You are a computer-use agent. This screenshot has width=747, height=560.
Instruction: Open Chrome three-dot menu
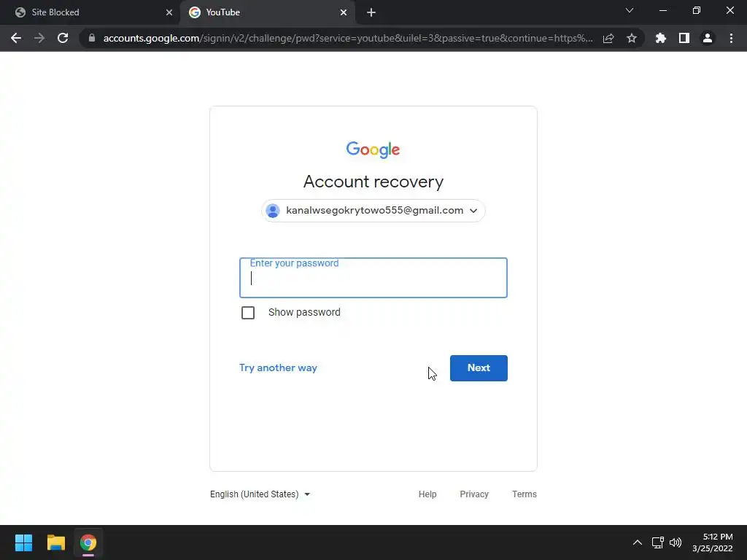coord(731,38)
